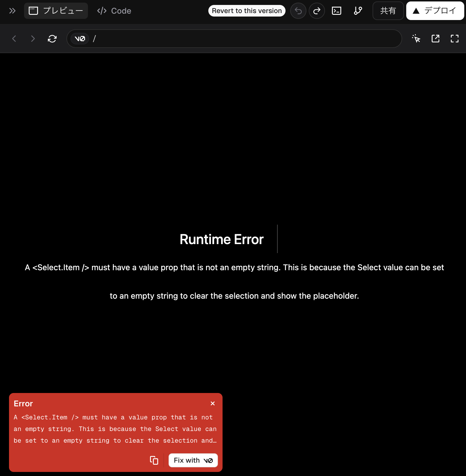Image resolution: width=466 pixels, height=476 pixels.
Task: Click the 共有 share button
Action: coord(388,11)
